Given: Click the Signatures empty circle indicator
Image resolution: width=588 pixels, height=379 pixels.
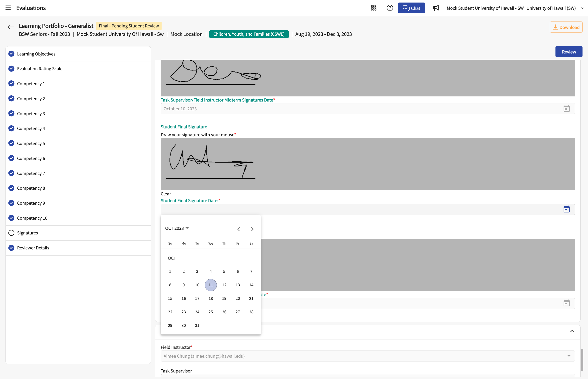Looking at the screenshot, I should pos(11,233).
